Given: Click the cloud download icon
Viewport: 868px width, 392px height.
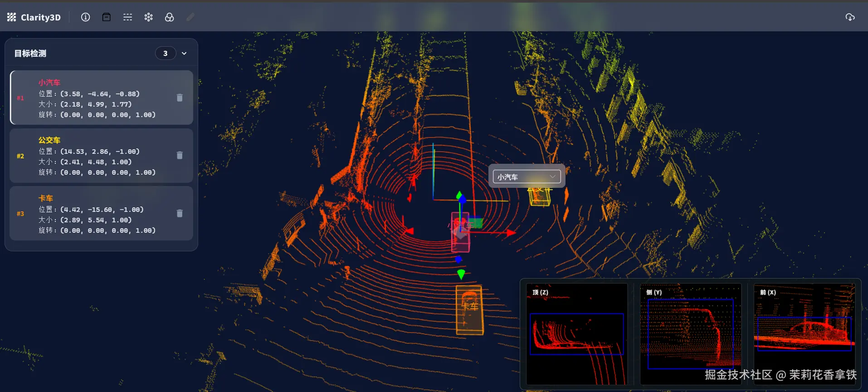Looking at the screenshot, I should (850, 17).
